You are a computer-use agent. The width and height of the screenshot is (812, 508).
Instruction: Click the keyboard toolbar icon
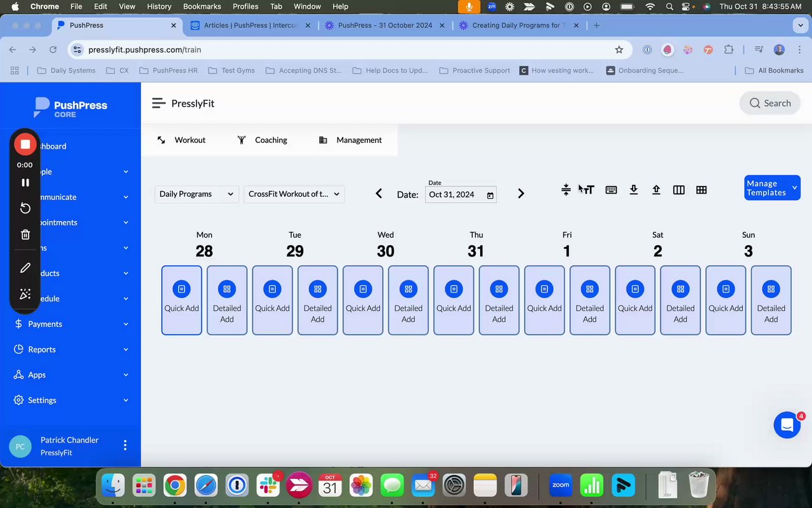[x=611, y=190]
